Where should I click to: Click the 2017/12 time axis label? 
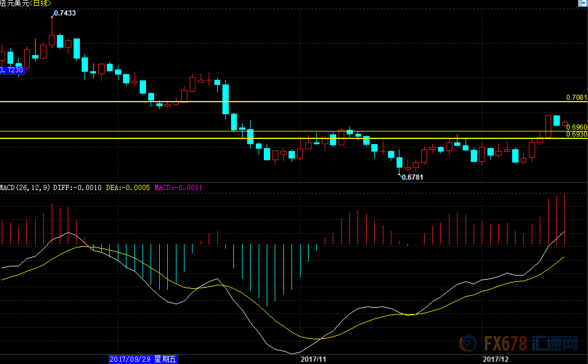click(x=495, y=359)
